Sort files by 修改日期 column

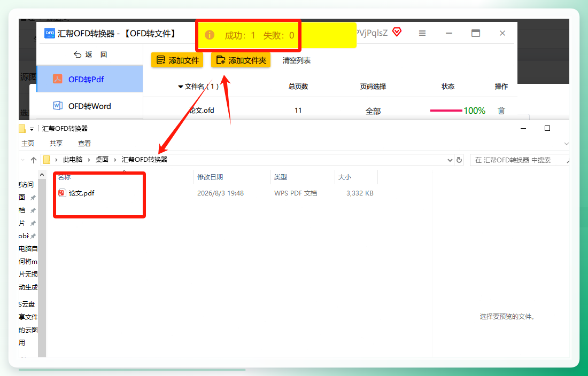(x=210, y=177)
